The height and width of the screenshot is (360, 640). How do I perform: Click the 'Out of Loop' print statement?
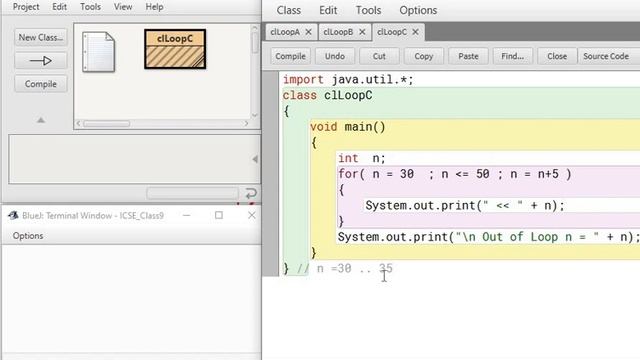[x=488, y=237]
